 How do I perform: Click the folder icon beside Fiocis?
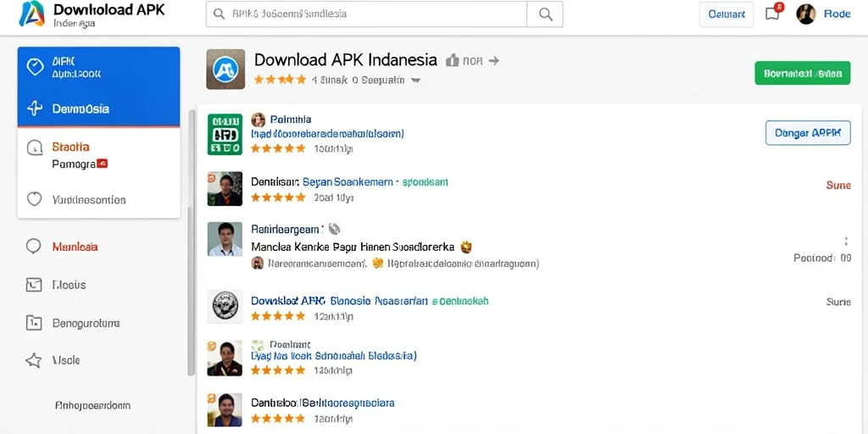(x=34, y=285)
